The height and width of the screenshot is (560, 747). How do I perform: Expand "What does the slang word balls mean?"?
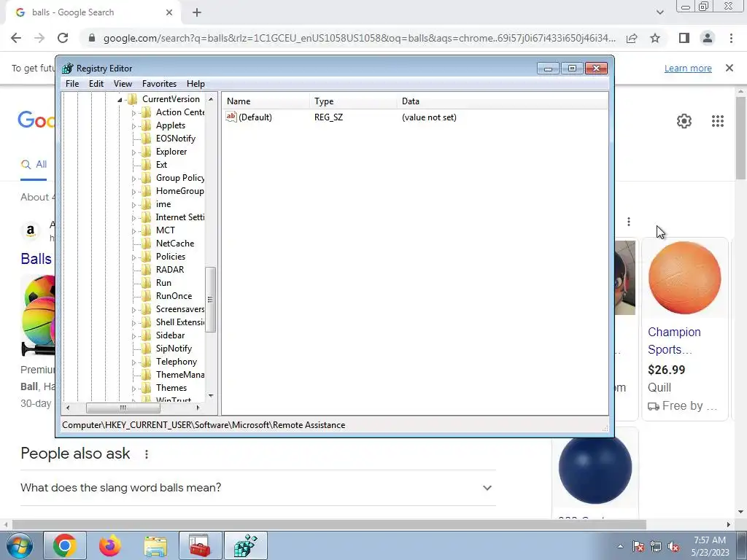point(487,488)
